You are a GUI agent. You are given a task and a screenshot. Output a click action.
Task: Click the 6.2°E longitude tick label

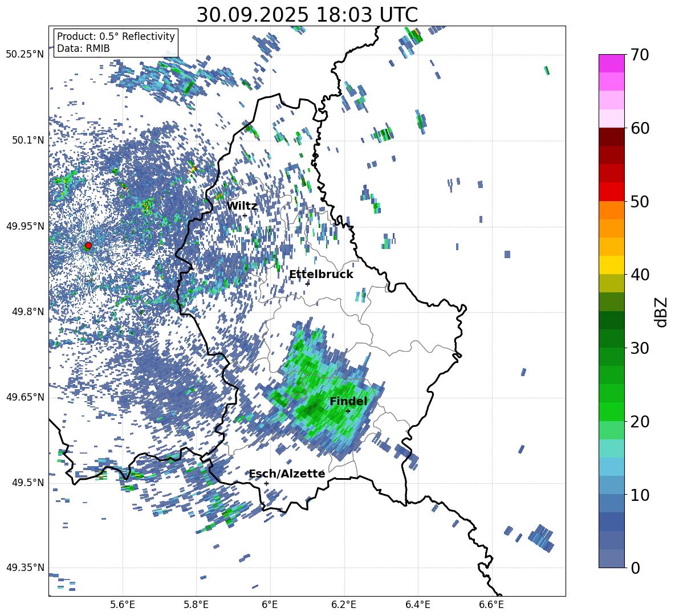point(344,605)
